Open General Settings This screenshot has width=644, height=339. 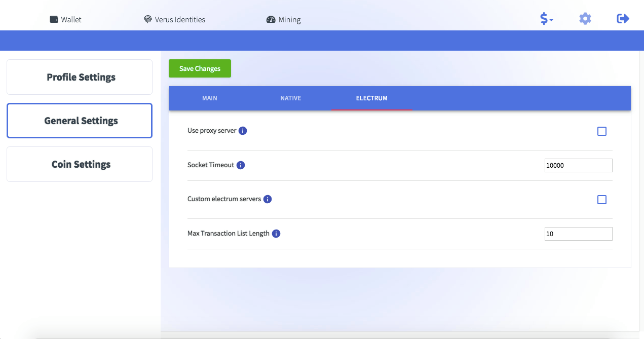point(80,121)
